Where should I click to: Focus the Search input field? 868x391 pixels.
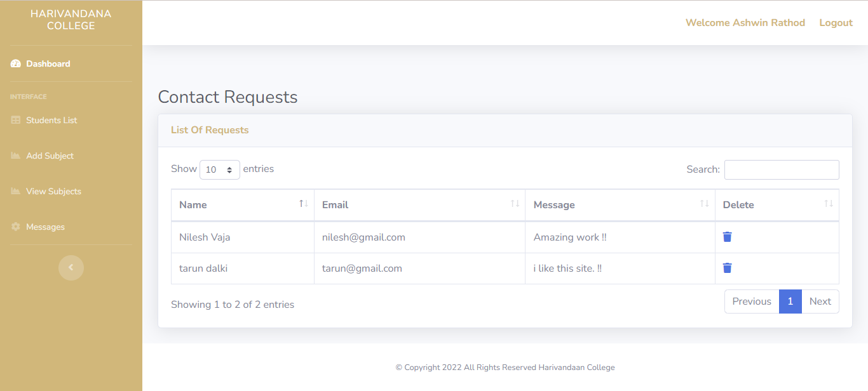tap(782, 169)
